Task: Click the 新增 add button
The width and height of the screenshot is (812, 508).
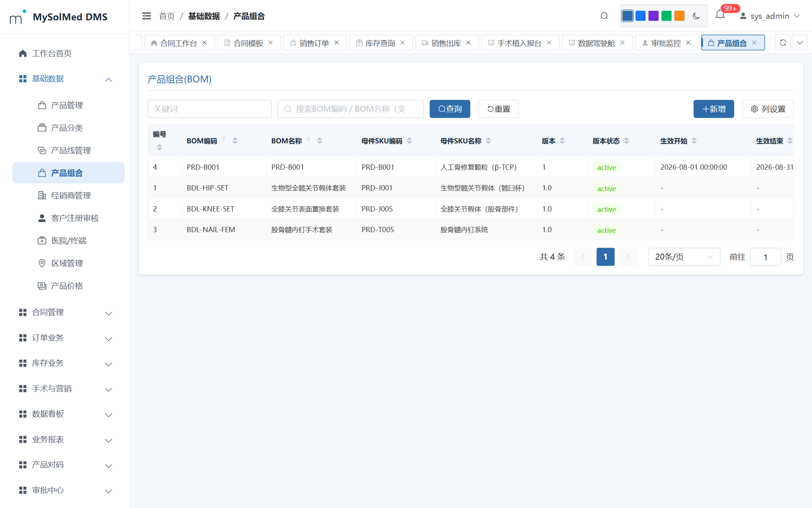Action: [x=714, y=109]
